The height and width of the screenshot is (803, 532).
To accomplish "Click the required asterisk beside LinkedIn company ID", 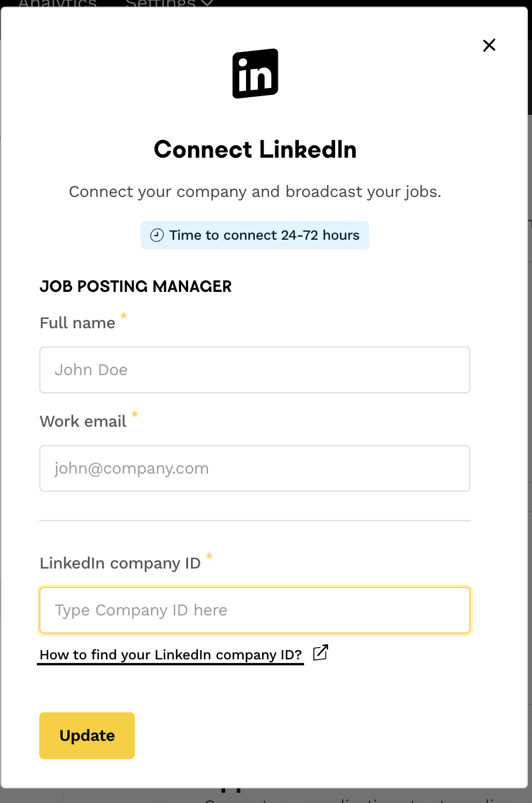I will pos(209,557).
